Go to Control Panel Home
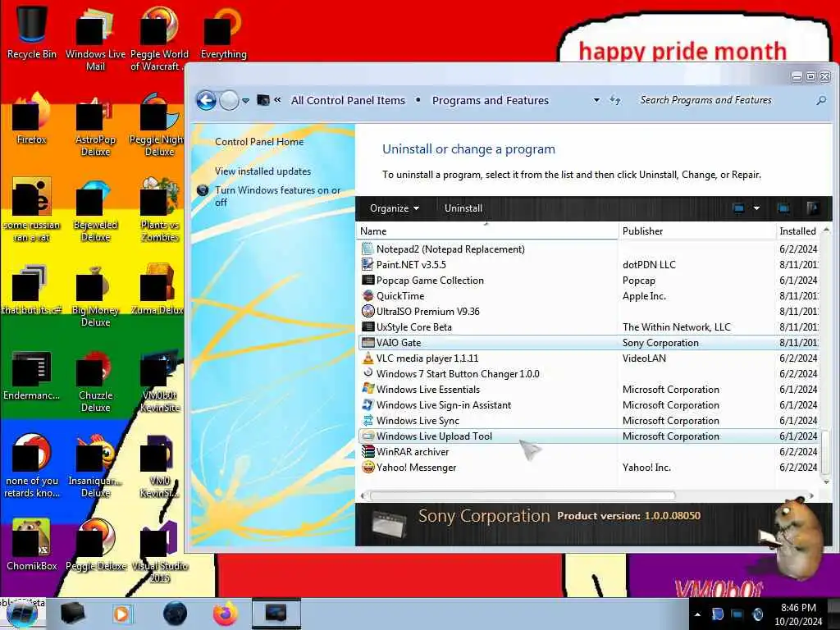 (259, 142)
